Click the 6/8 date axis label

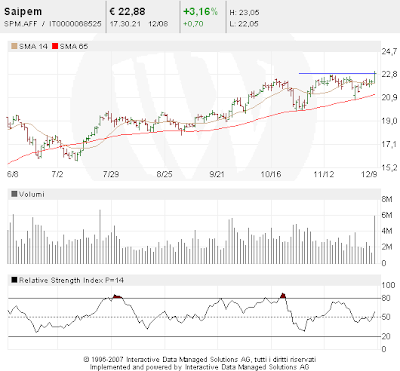13,174
